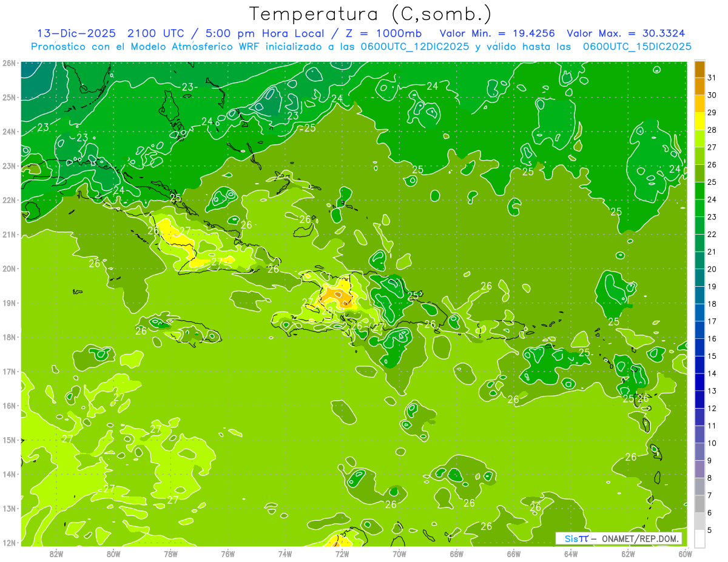
Task: Click the 74W longitude axis label
Action: point(285,554)
